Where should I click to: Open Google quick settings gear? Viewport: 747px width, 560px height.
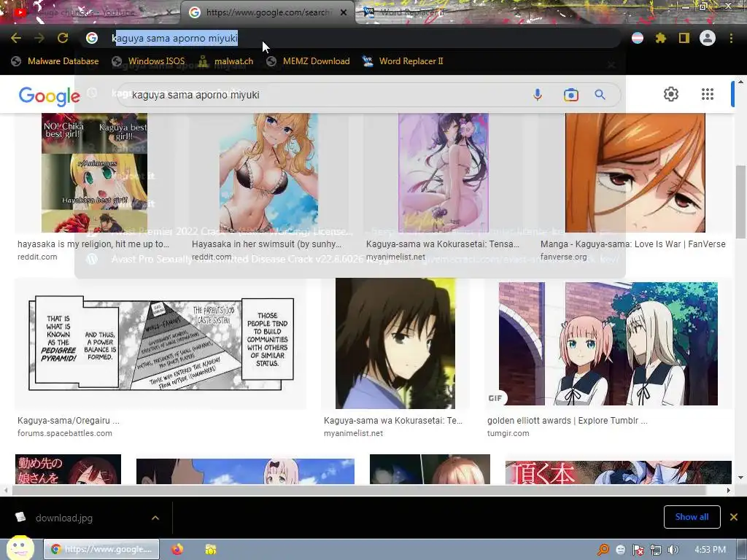(x=671, y=94)
